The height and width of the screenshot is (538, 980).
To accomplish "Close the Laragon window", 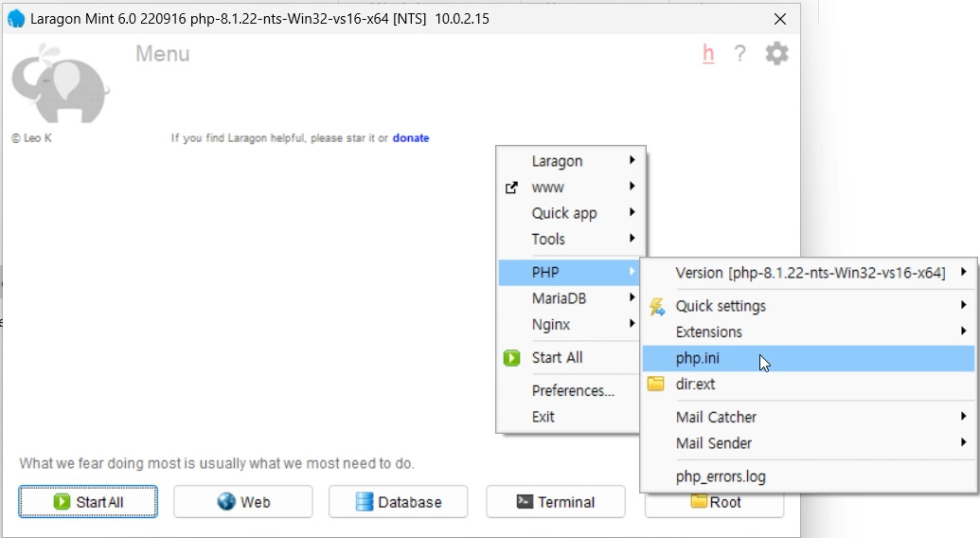I will click(x=780, y=19).
